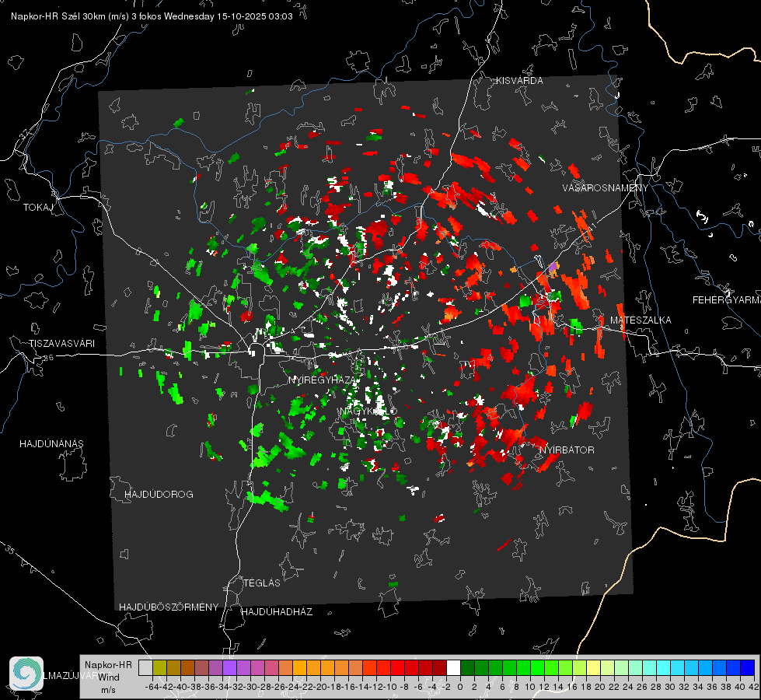Click the VÁSÁROSNAMÉNY city label
761x700 pixels.
[606, 188]
